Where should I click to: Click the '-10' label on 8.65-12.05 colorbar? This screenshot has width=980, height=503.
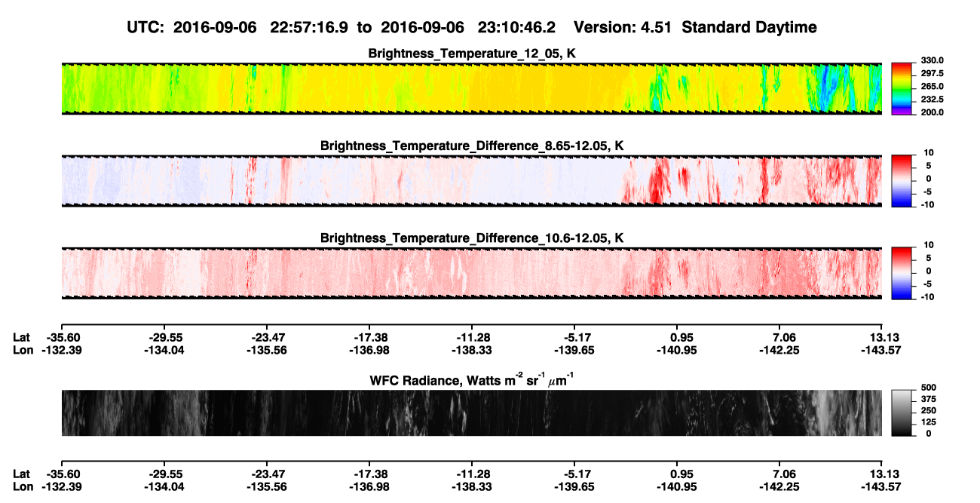click(x=927, y=204)
